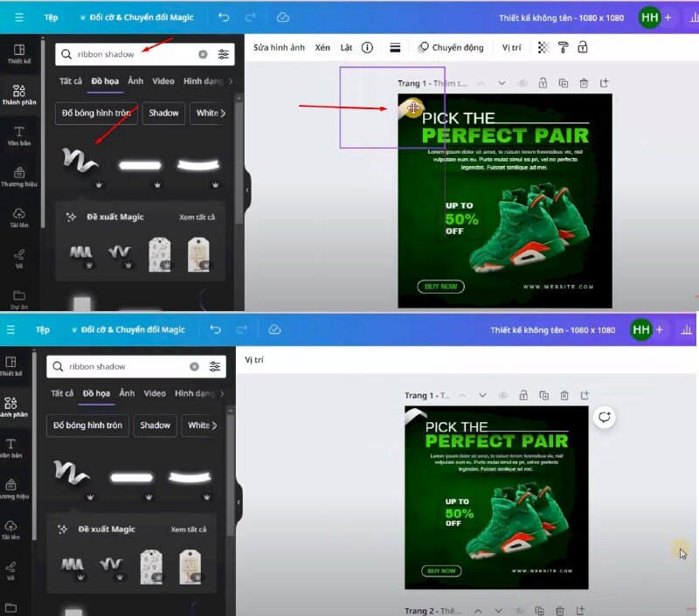The height and width of the screenshot is (616, 699).
Task: Click the copy style paint roller icon
Action: coord(563,47)
